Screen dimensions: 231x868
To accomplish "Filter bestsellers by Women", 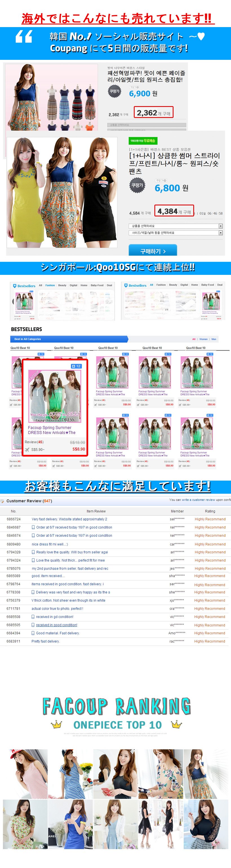I will (203, 339).
